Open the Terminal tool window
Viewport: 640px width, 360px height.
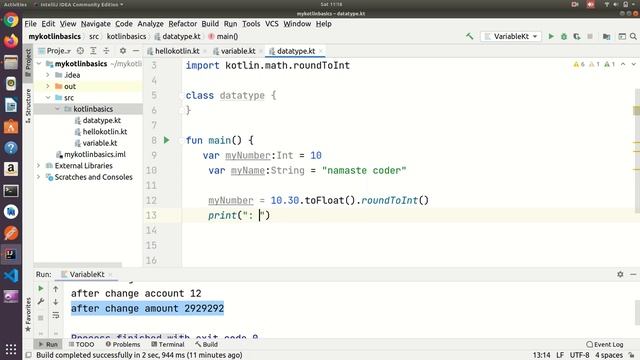pos(168,344)
